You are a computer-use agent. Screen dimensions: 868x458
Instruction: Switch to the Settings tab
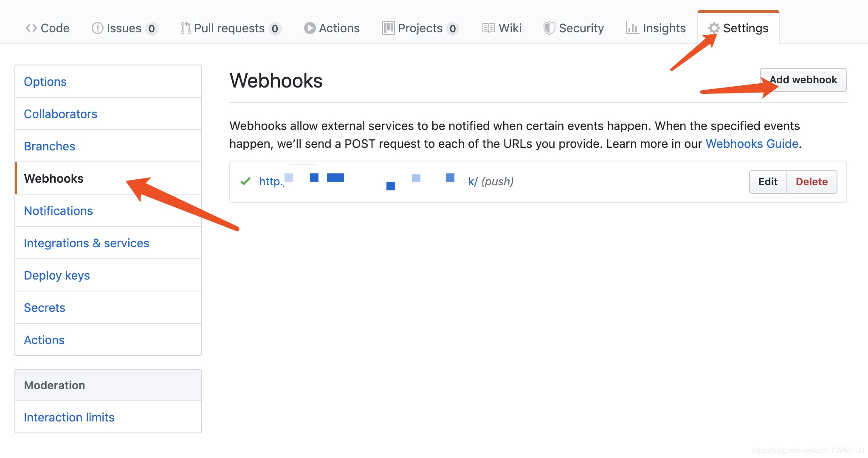(x=746, y=28)
